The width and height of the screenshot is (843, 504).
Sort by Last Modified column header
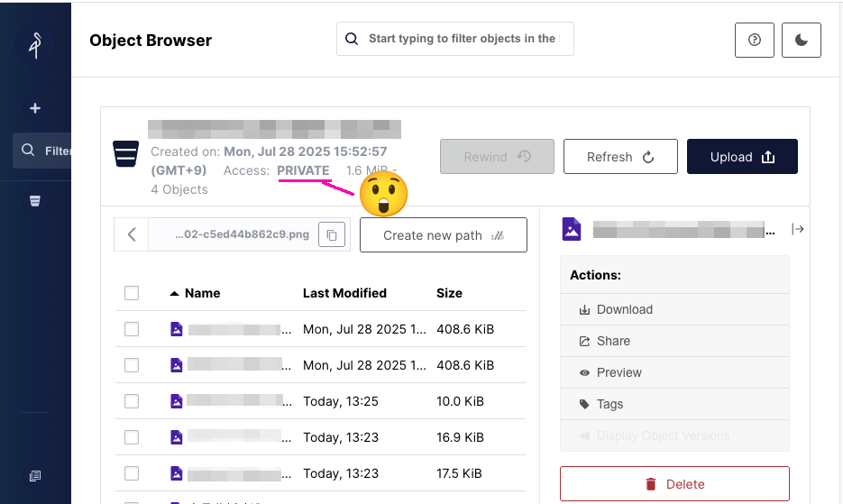pyautogui.click(x=344, y=293)
